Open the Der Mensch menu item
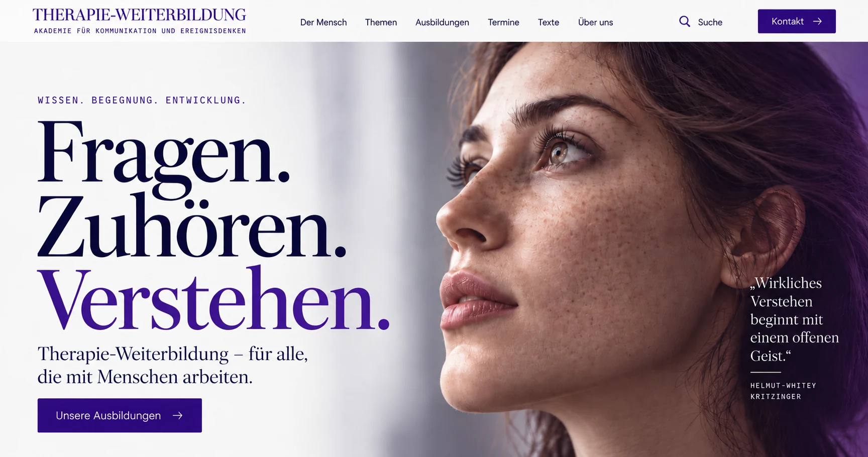This screenshot has height=457, width=868. [323, 22]
